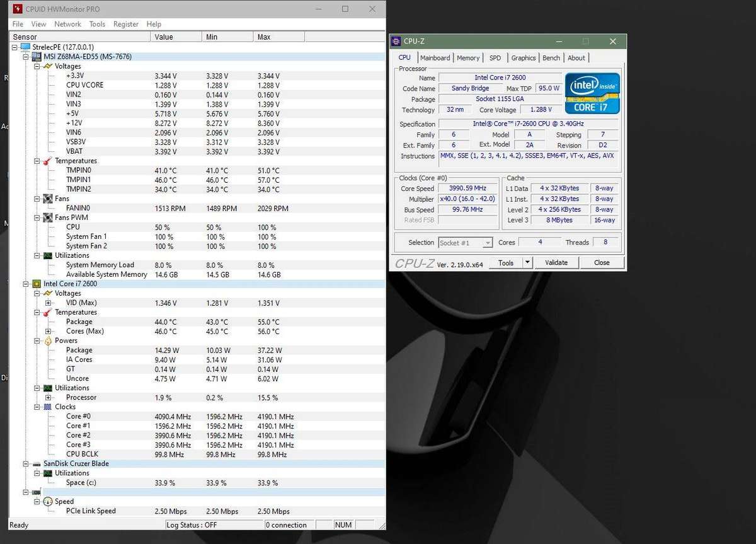Click the Fans PWM node icon
The height and width of the screenshot is (544, 756).
coord(48,217)
